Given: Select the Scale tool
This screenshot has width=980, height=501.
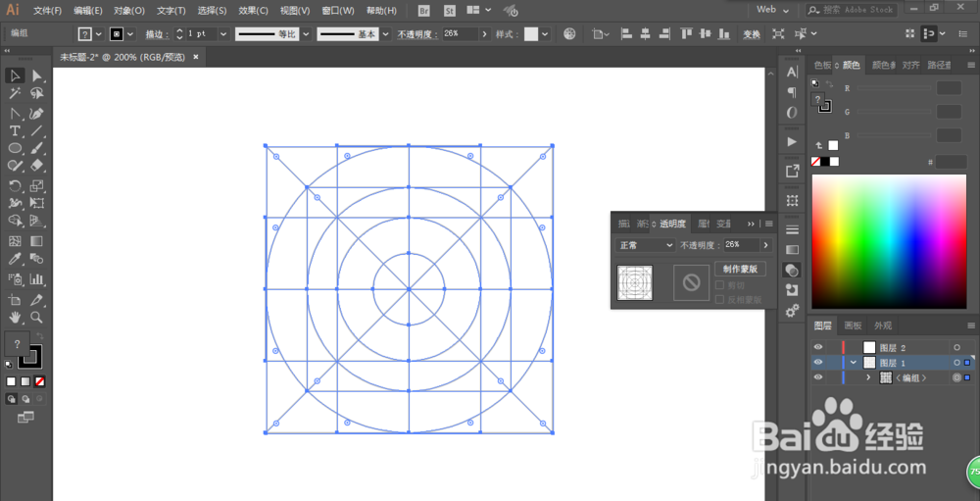Looking at the screenshot, I should (x=37, y=185).
